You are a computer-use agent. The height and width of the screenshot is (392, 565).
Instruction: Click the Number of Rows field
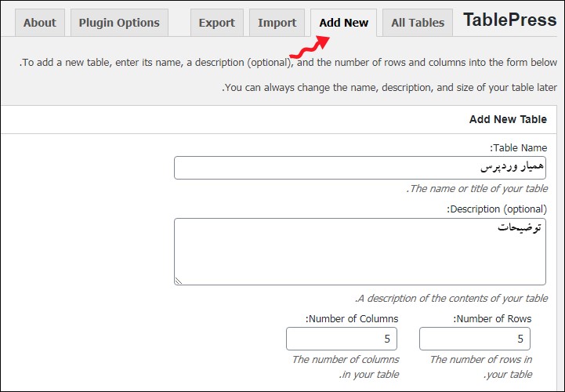[475, 339]
